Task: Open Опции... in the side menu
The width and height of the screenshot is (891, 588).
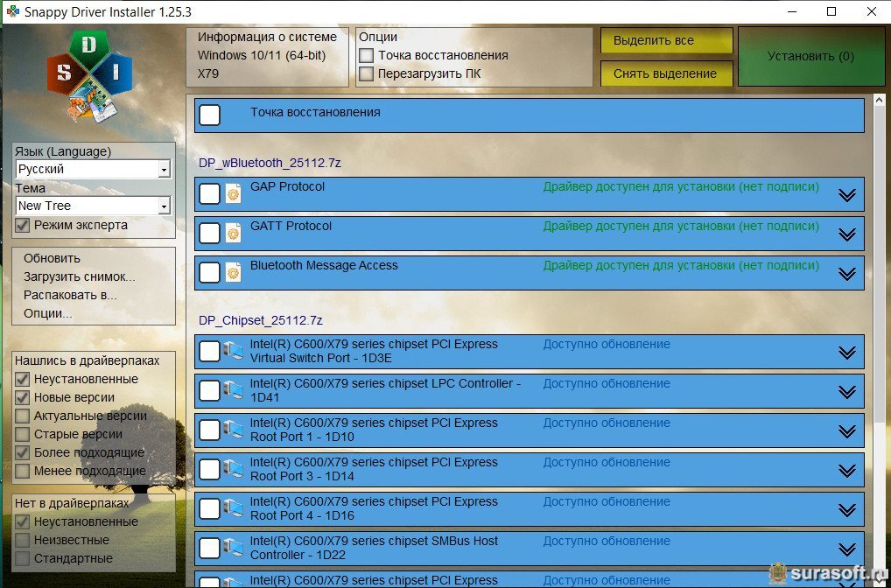Action: pos(48,313)
